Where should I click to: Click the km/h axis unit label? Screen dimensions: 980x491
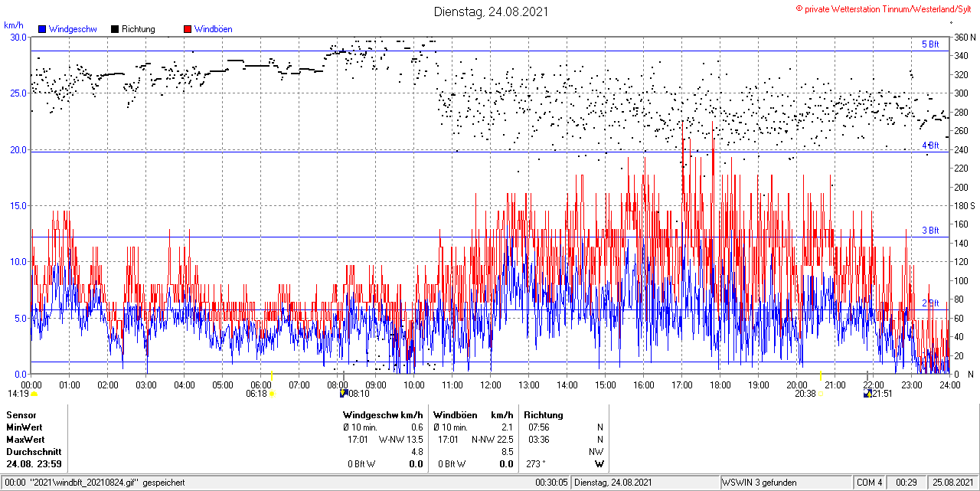pyautogui.click(x=13, y=25)
